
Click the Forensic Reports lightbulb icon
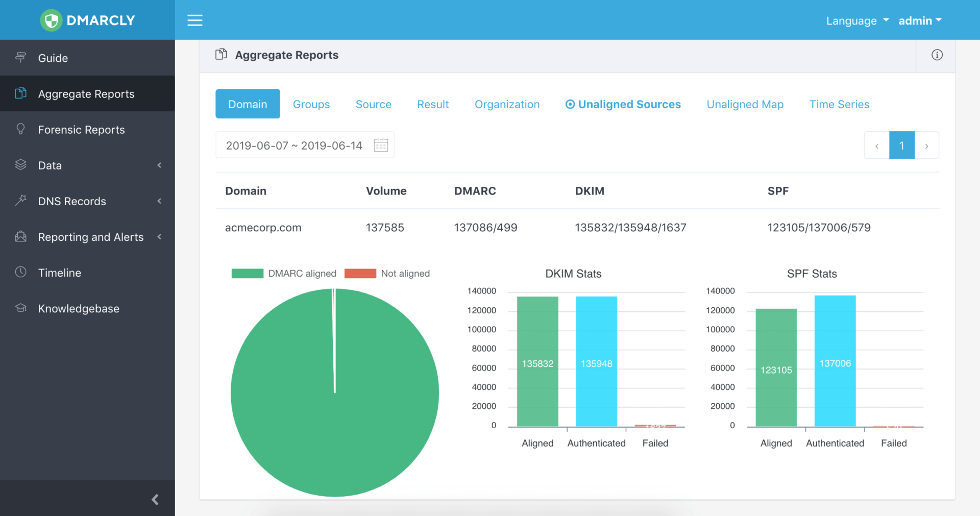coord(21,129)
